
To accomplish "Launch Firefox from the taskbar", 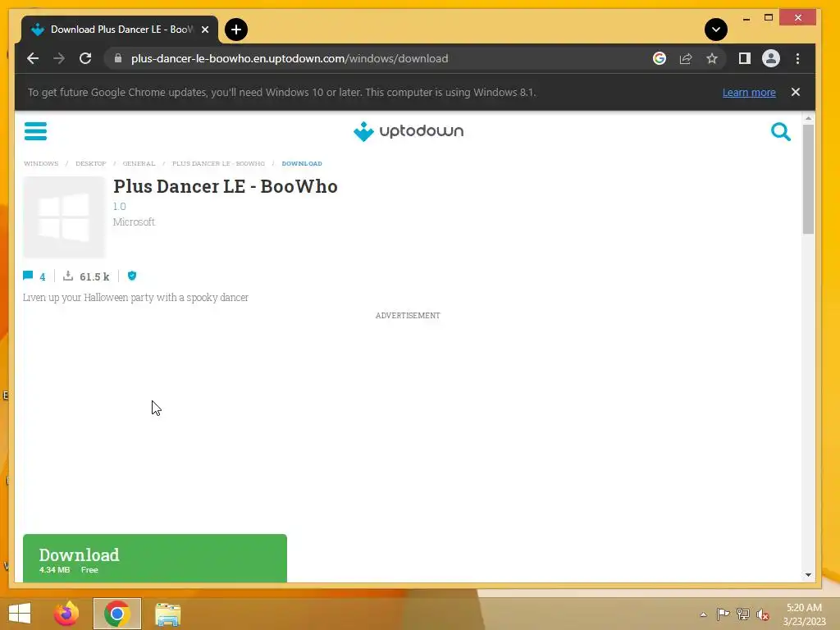I will coord(66,614).
